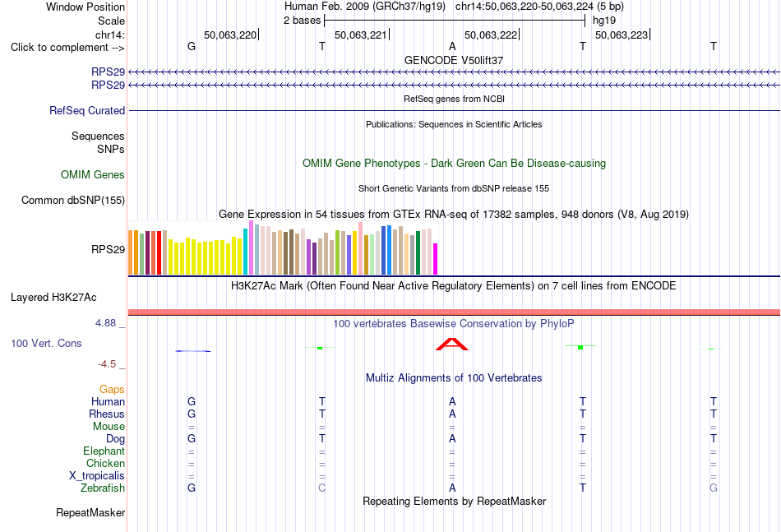The width and height of the screenshot is (781, 532).
Task: Click Zebrafish C base in alignment
Action: click(321, 488)
